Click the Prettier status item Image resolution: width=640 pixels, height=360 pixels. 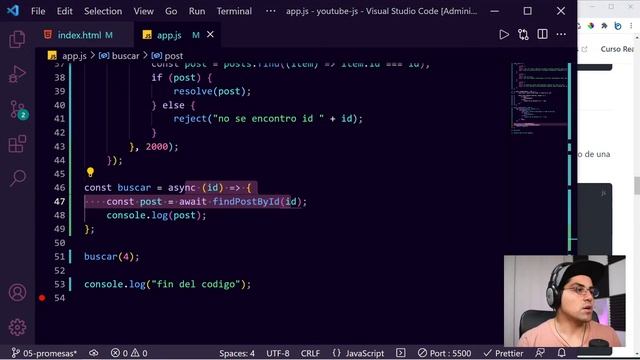503,353
